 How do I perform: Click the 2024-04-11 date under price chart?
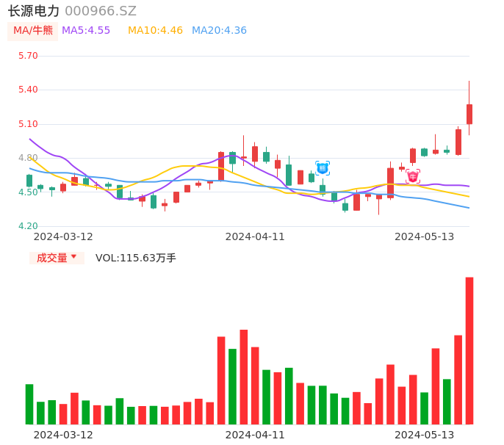255,236
